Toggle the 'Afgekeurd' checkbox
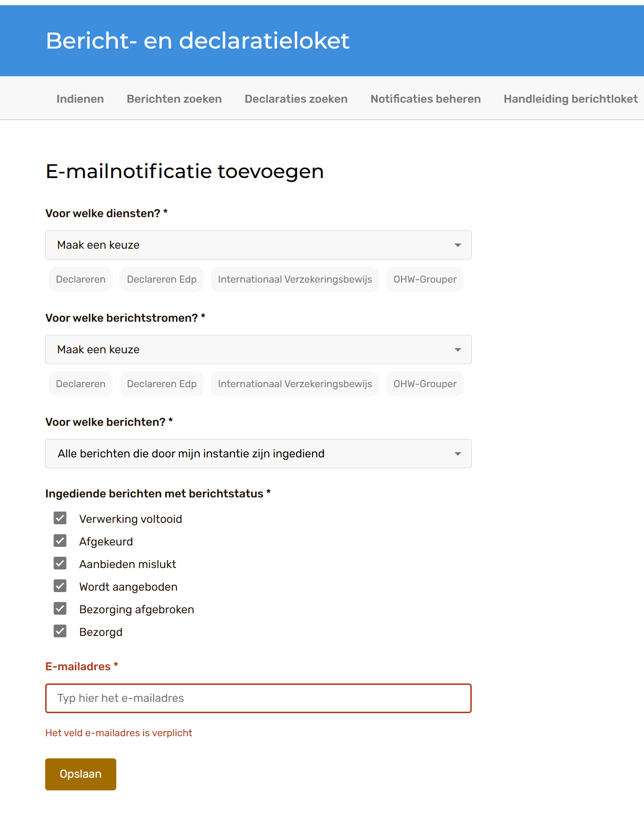 point(60,541)
